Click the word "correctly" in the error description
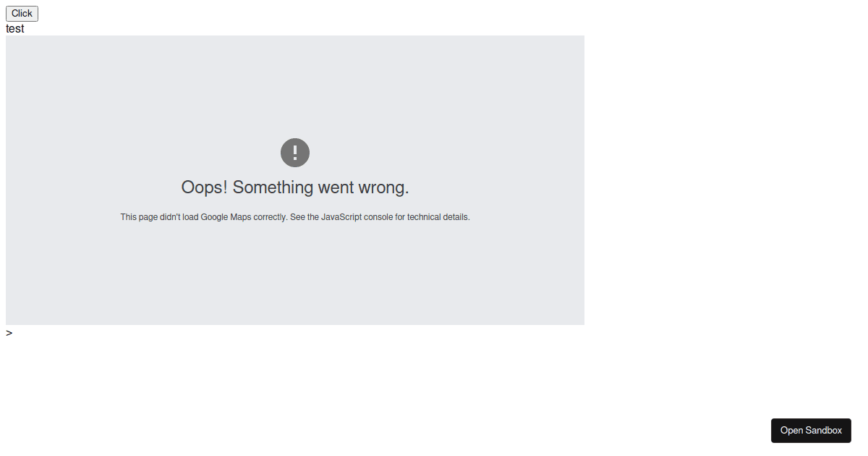868x456 pixels. 269,217
